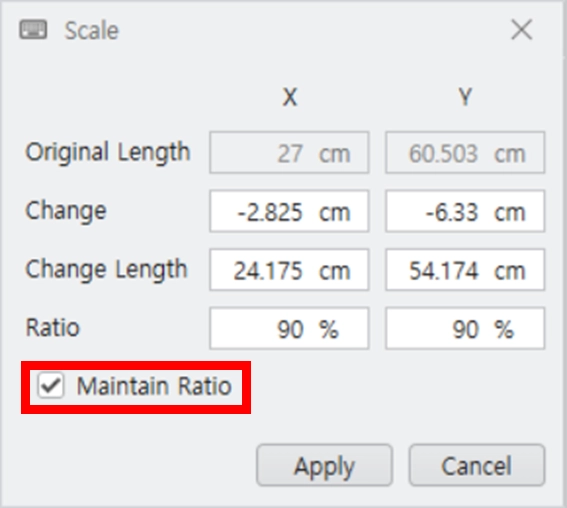Focus the Change Length Y field 54.174 cm
The height and width of the screenshot is (508, 567).
click(465, 270)
